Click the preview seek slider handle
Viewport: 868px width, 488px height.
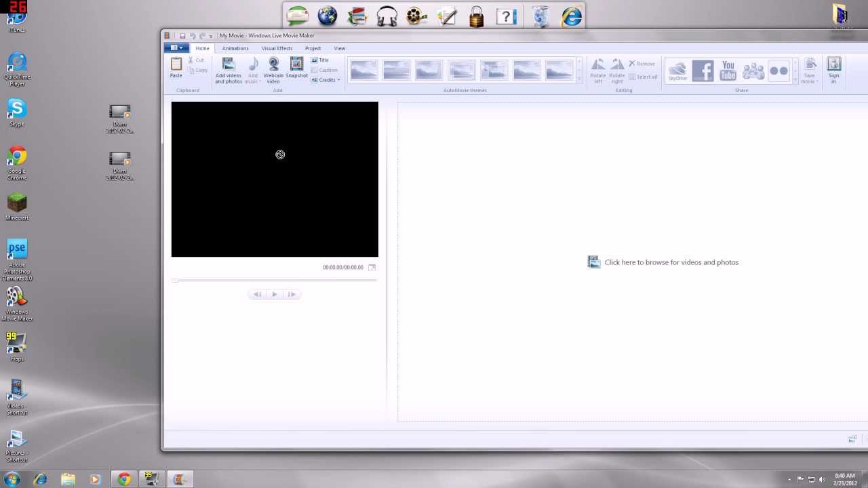176,280
